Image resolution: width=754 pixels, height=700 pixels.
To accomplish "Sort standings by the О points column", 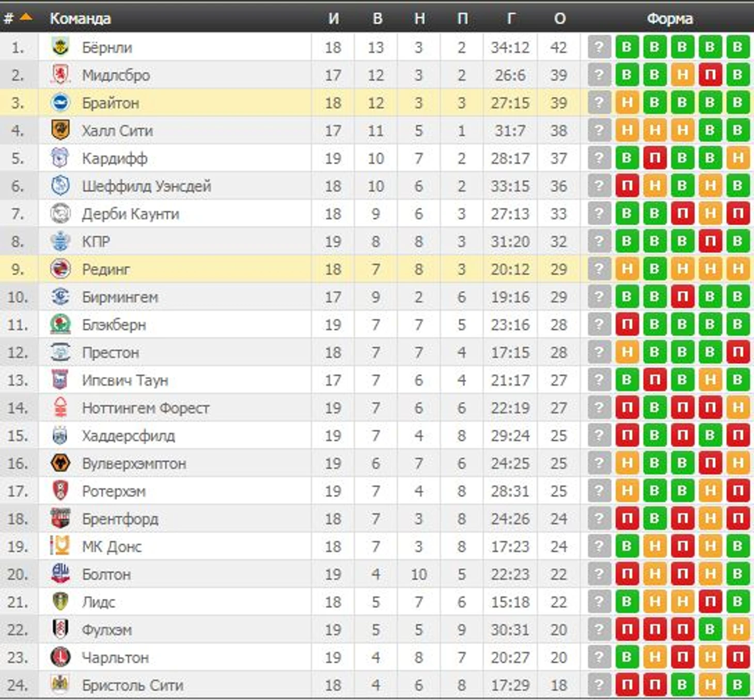I will coord(559,19).
